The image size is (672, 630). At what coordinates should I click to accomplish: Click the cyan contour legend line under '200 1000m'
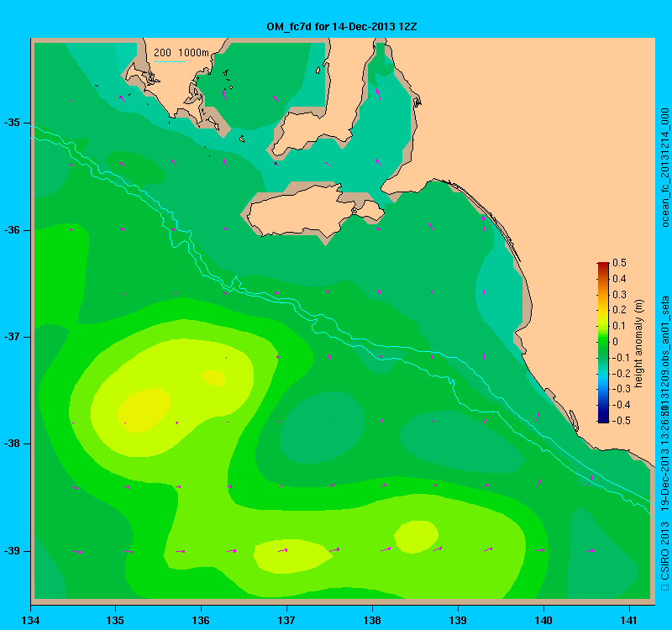[170, 61]
